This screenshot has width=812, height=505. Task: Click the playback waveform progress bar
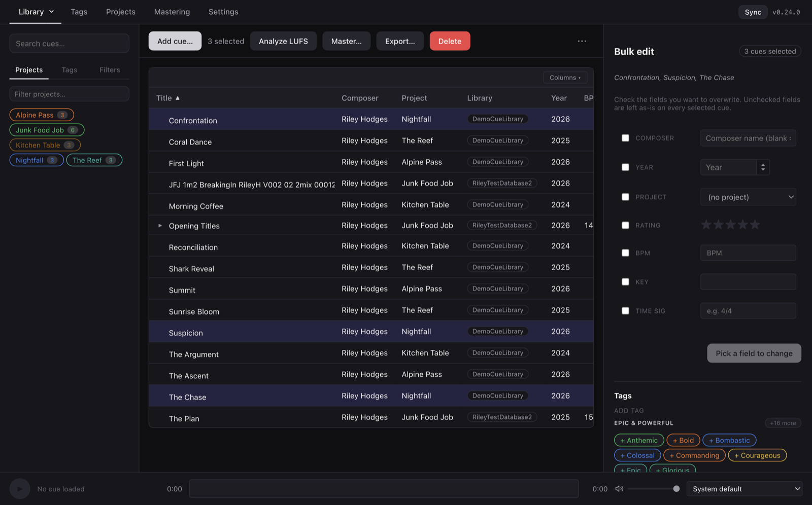click(x=384, y=489)
